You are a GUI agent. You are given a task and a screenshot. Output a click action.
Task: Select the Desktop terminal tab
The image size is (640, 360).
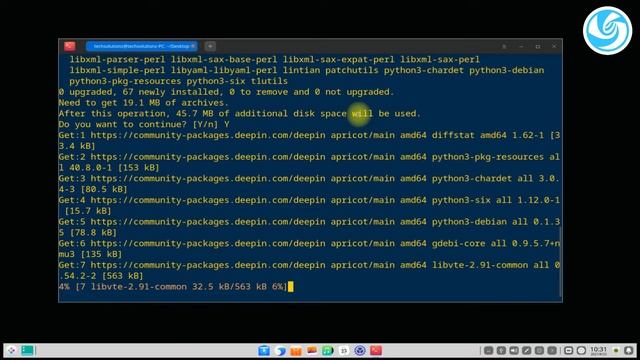pos(141,46)
